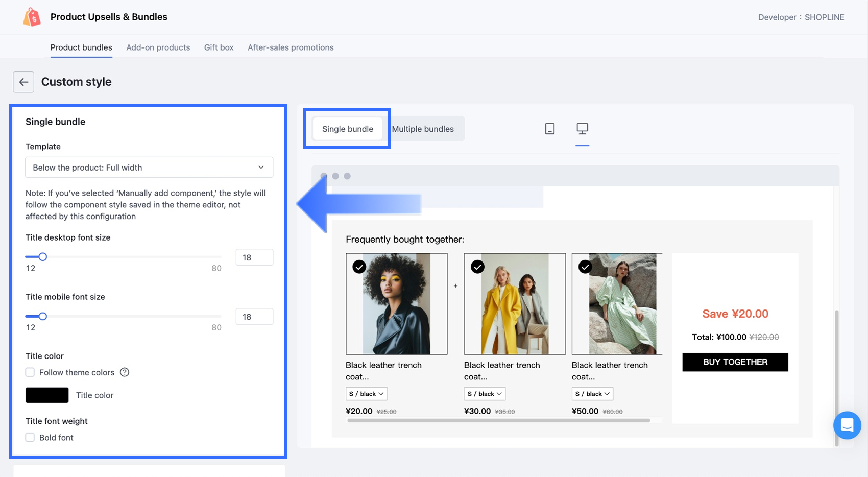The width and height of the screenshot is (868, 477).
Task: Enable the Bold font checkbox
Action: pyautogui.click(x=30, y=438)
